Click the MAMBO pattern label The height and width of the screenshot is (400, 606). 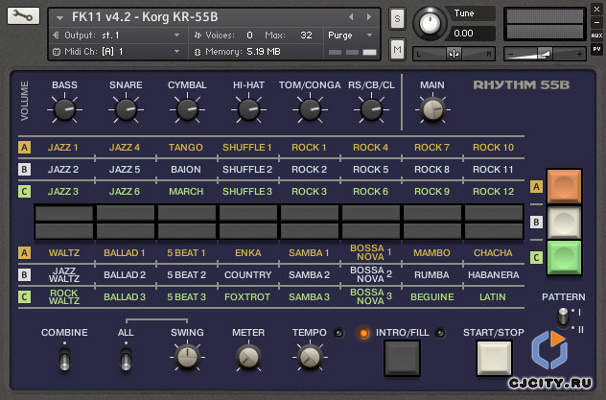tap(432, 253)
